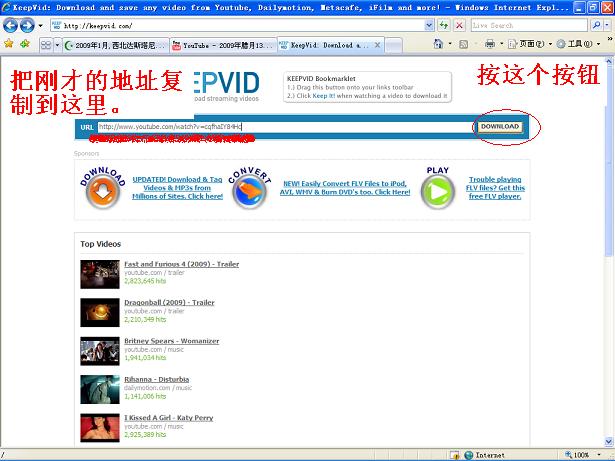Click the Home page icon
Viewport: 615px width, 461px height.
click(438, 44)
